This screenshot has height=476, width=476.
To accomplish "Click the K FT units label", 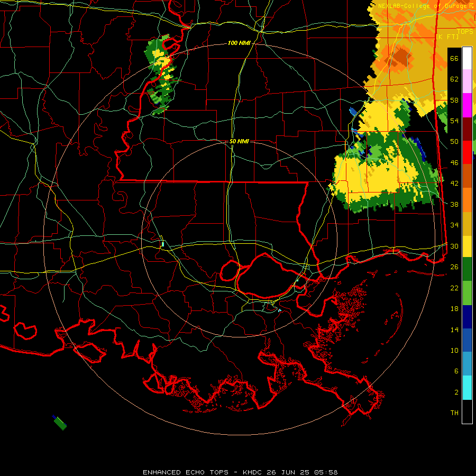I will 447,36.
